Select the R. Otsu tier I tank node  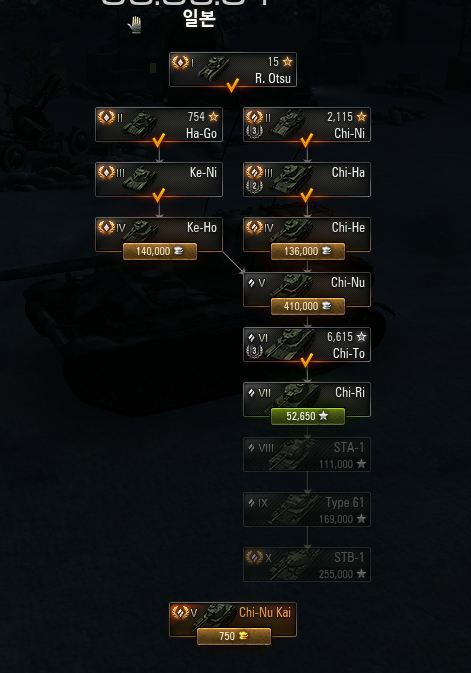[x=233, y=70]
